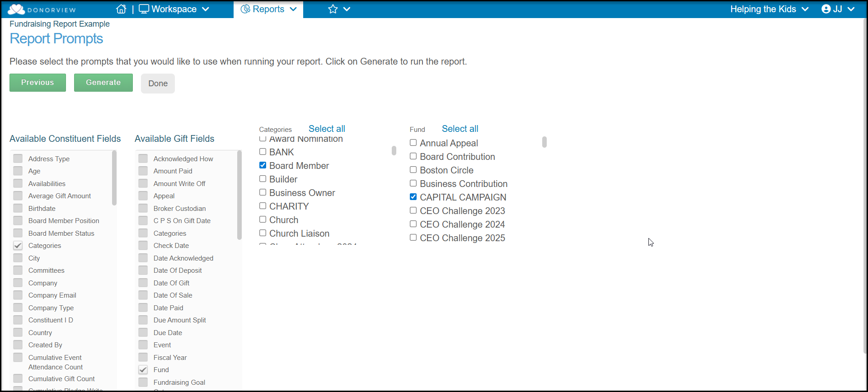
Task: Expand the Reports dropdown chevron
Action: coord(293,9)
